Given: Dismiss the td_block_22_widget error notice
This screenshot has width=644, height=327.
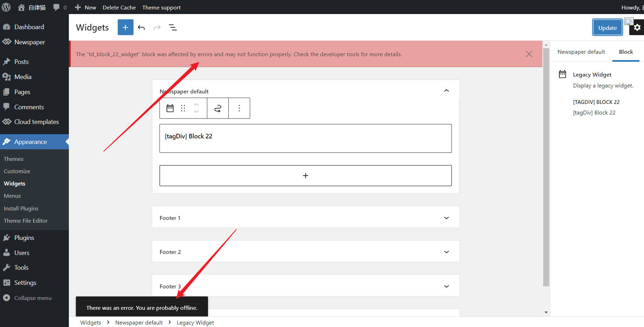Looking at the screenshot, I should click(529, 54).
